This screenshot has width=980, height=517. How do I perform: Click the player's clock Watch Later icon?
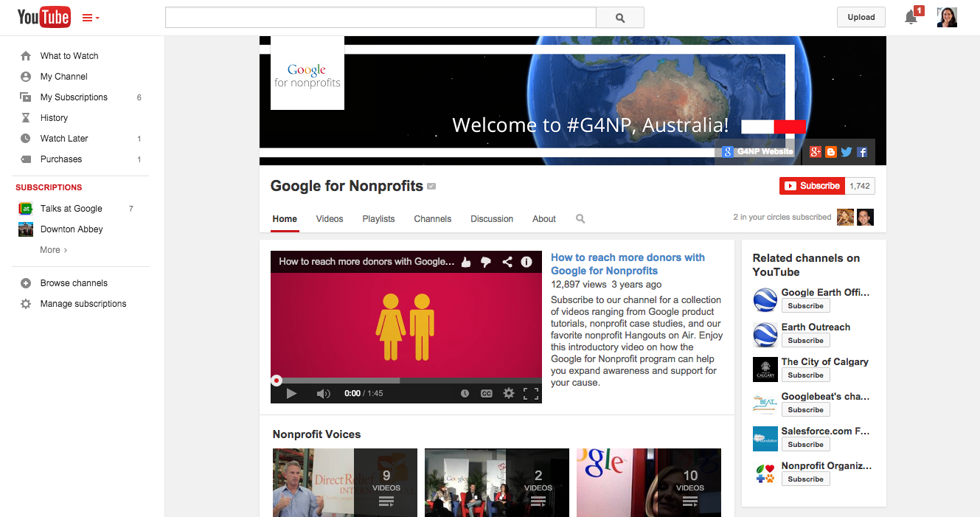pyautogui.click(x=465, y=394)
